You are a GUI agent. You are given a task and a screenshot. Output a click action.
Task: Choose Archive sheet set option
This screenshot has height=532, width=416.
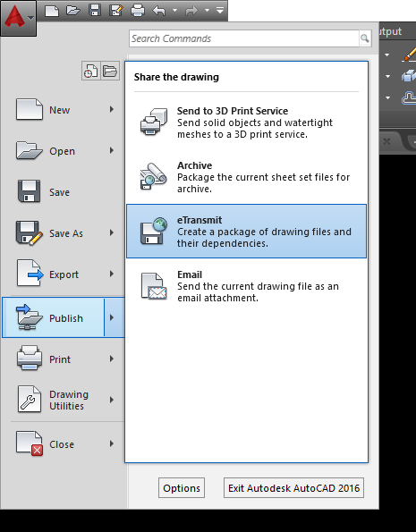pyautogui.click(x=247, y=177)
